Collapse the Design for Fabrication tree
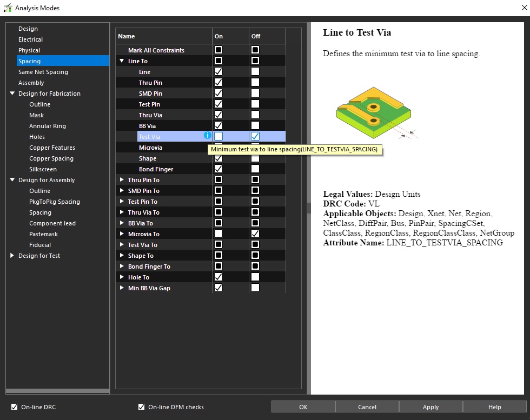This screenshot has width=530, height=420. point(12,94)
